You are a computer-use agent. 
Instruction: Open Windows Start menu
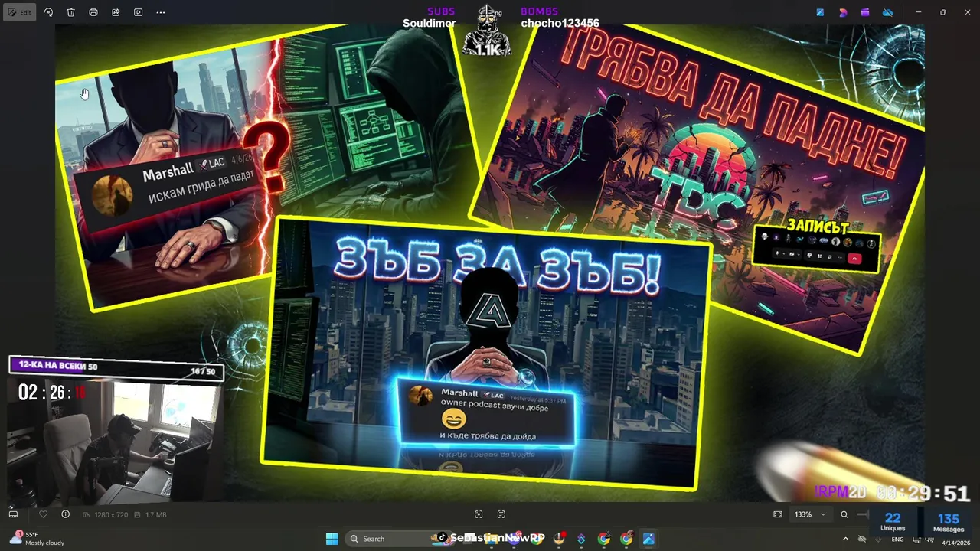[332, 539]
